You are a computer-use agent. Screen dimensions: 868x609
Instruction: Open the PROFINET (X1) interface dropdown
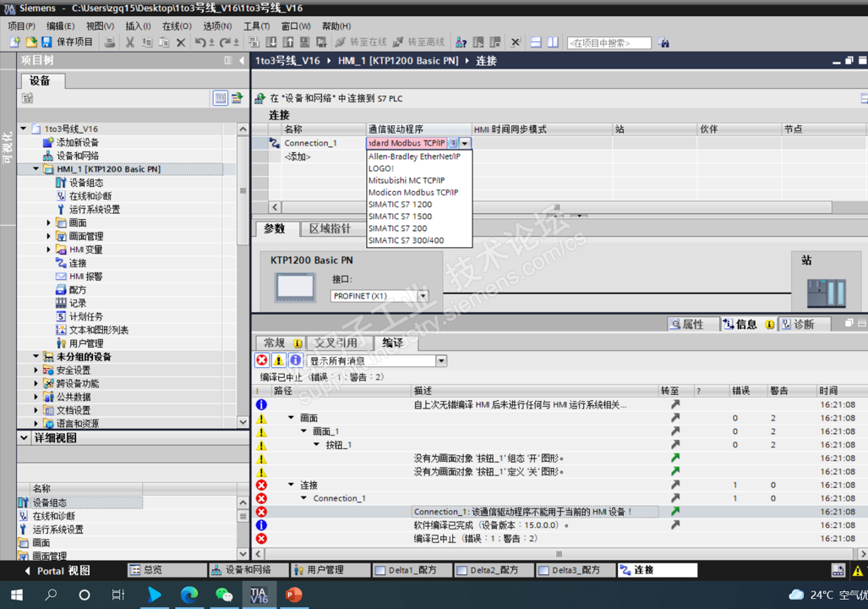pyautogui.click(x=423, y=296)
